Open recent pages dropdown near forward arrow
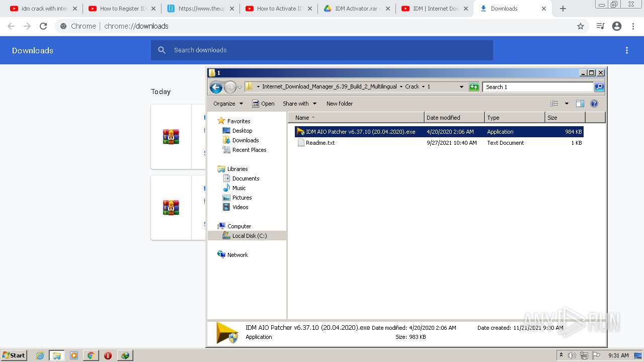644x362 pixels. (x=239, y=87)
